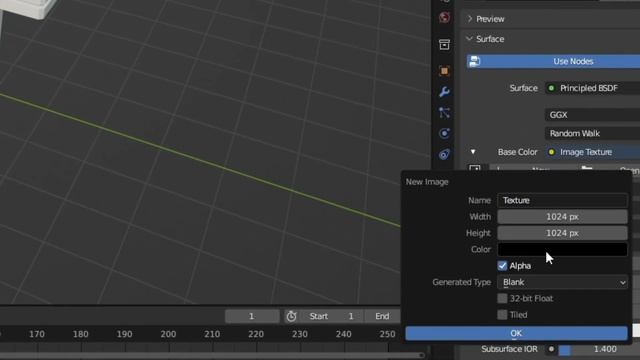Image resolution: width=640 pixels, height=360 pixels.
Task: Confirm New Image with OK button
Action: pos(516,333)
